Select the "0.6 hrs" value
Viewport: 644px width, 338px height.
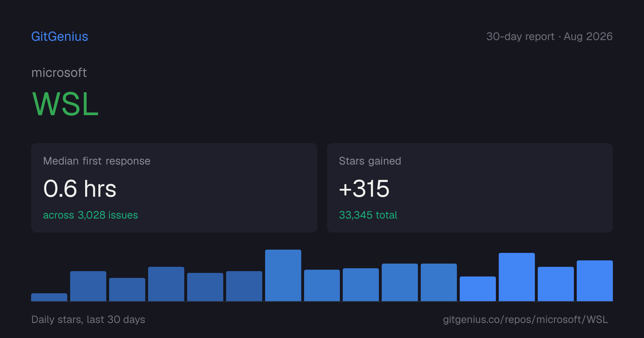coord(80,188)
